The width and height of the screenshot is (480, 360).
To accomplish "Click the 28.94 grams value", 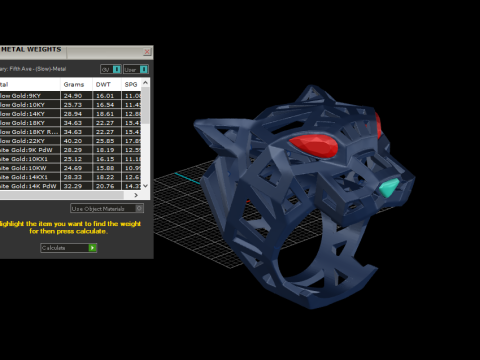I will [x=73, y=114].
